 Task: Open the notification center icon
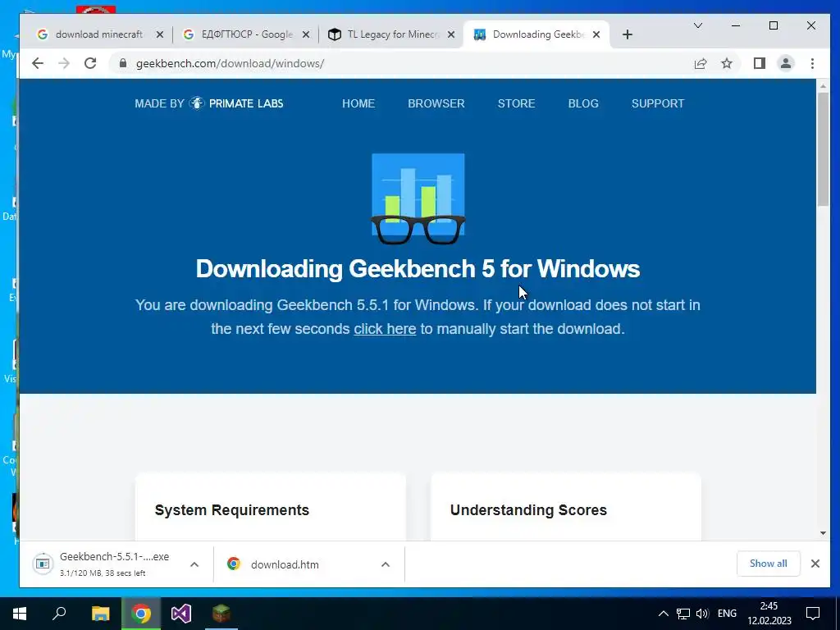pyautogui.click(x=813, y=614)
